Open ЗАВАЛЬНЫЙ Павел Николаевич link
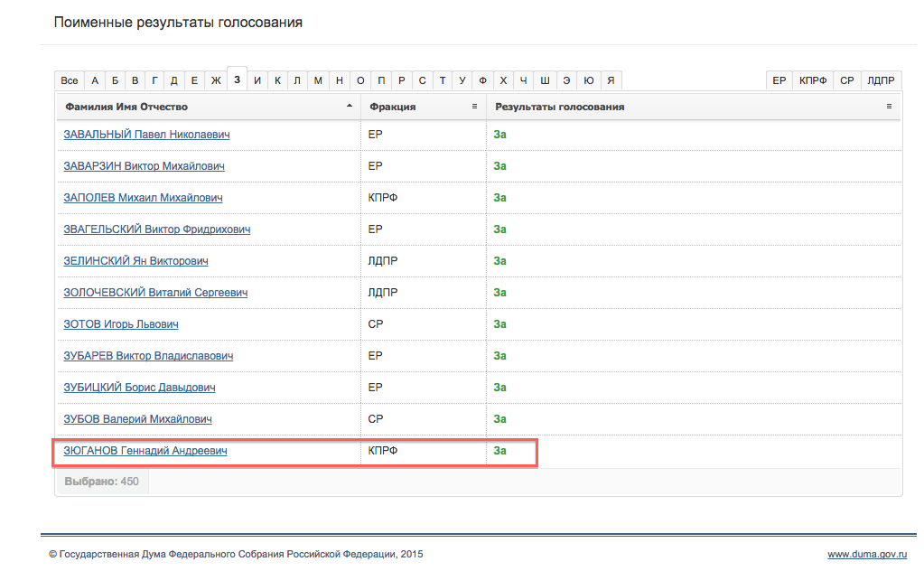This screenshot has height=571, width=924. (146, 135)
